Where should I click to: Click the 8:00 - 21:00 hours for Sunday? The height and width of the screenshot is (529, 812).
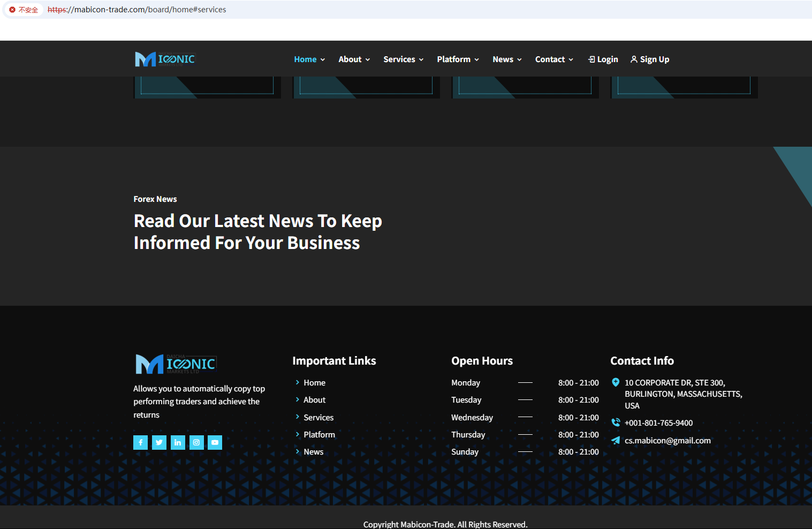tap(579, 452)
